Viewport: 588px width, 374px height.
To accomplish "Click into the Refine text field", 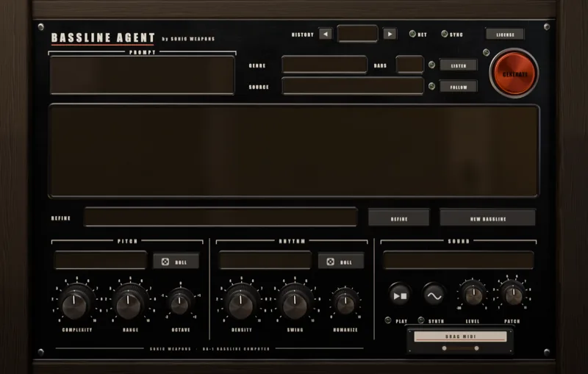I will pos(220,217).
